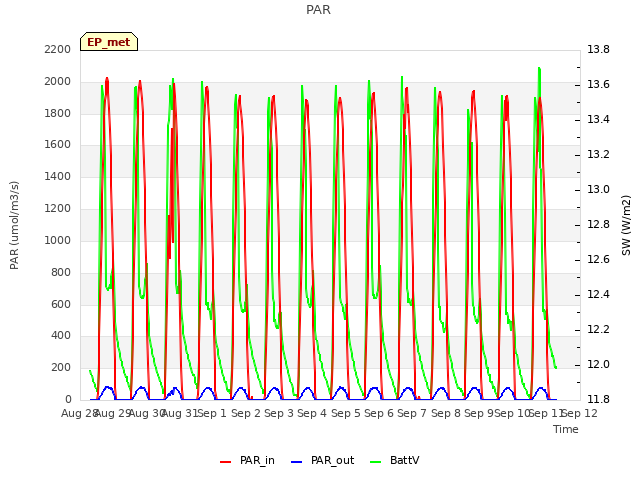640x480 pixels.
Task: Click the 12.6 right axis value
Action: point(598,260)
